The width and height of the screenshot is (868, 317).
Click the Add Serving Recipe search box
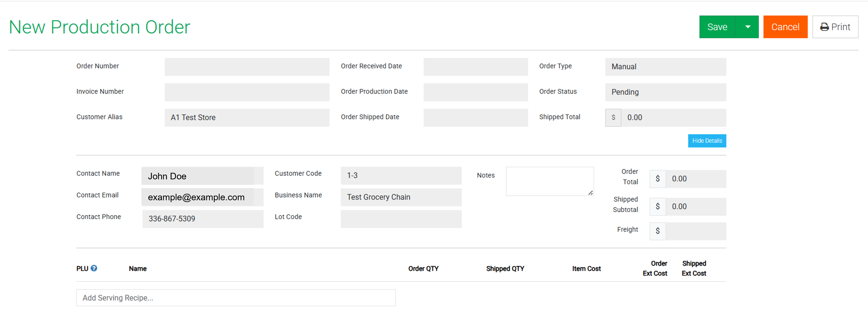pos(236,297)
